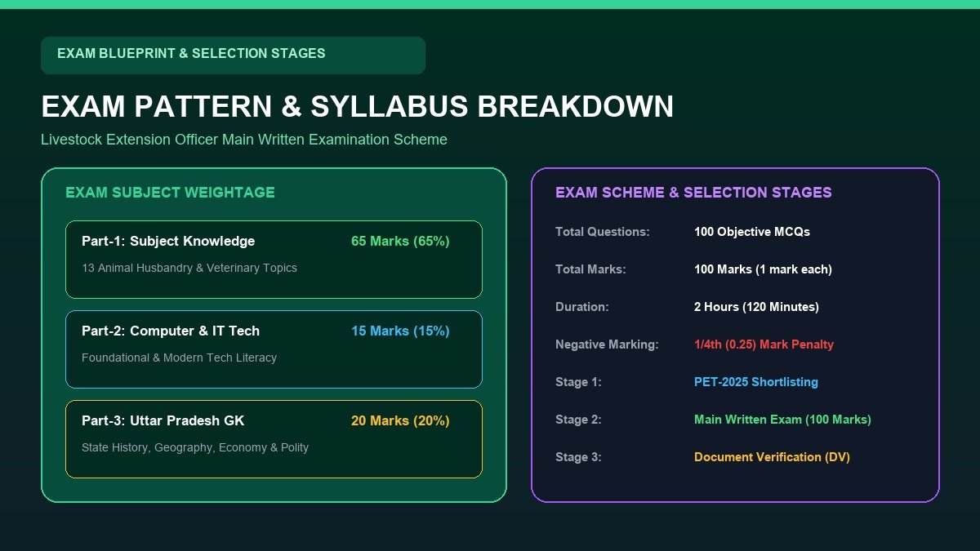Screen dimensions: 980x551
Task: Click the 'Negative Marking:' label
Action: tap(607, 344)
